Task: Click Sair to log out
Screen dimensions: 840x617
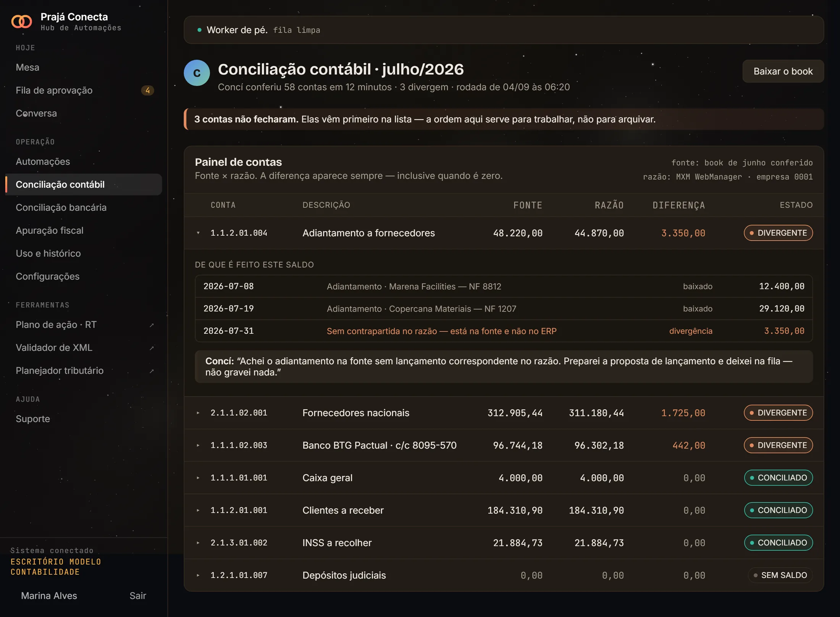Action: pos(138,596)
